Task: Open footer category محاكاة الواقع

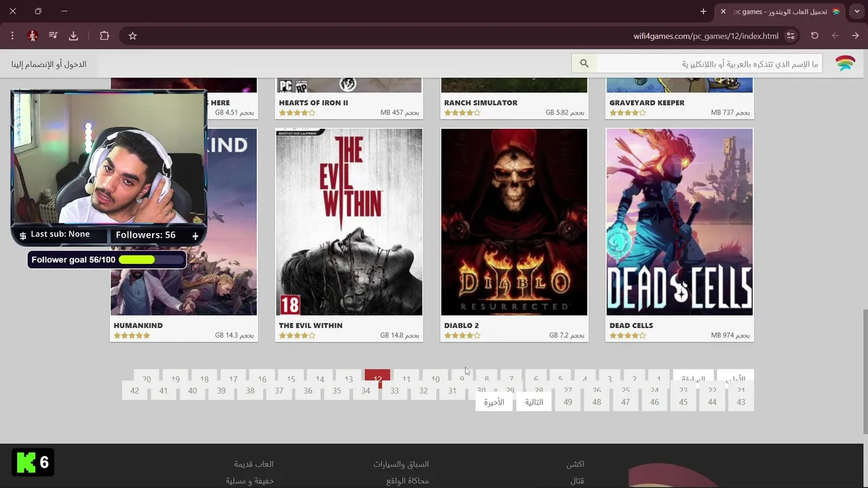Action: tap(408, 481)
